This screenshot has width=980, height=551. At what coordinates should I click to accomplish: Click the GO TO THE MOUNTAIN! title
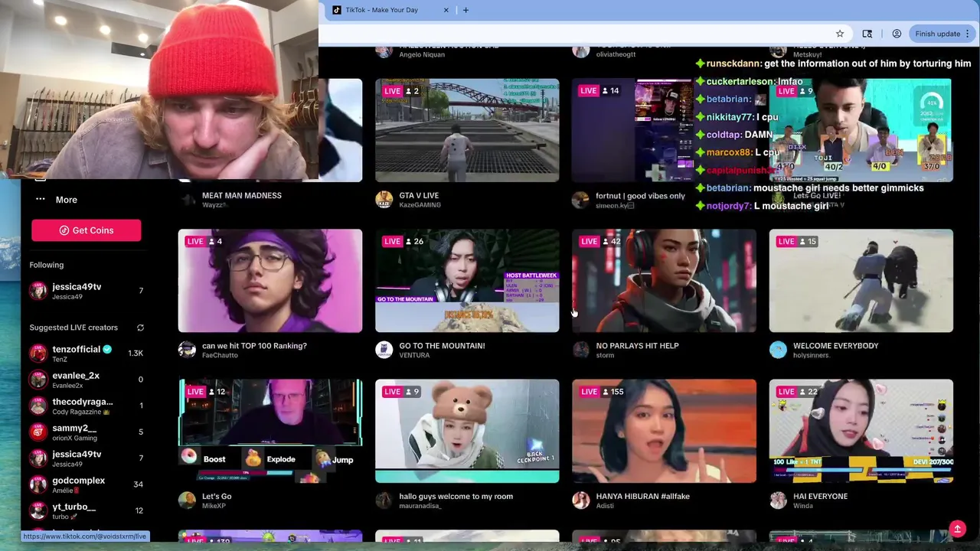point(442,346)
